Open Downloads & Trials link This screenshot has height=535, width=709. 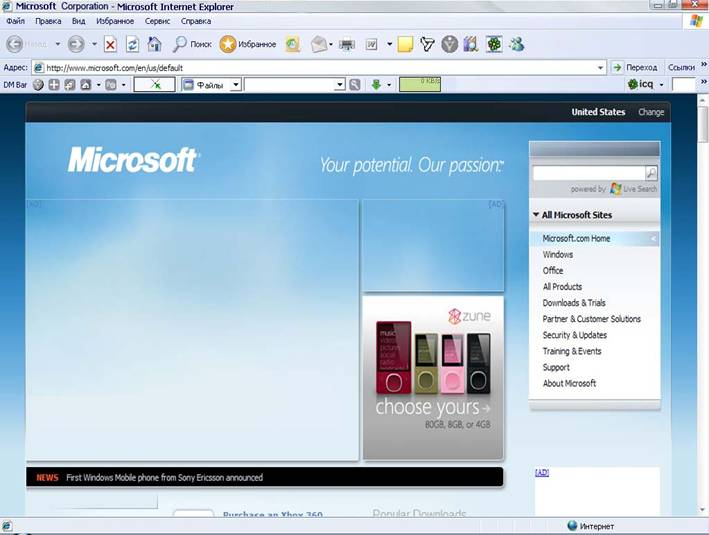tap(574, 303)
